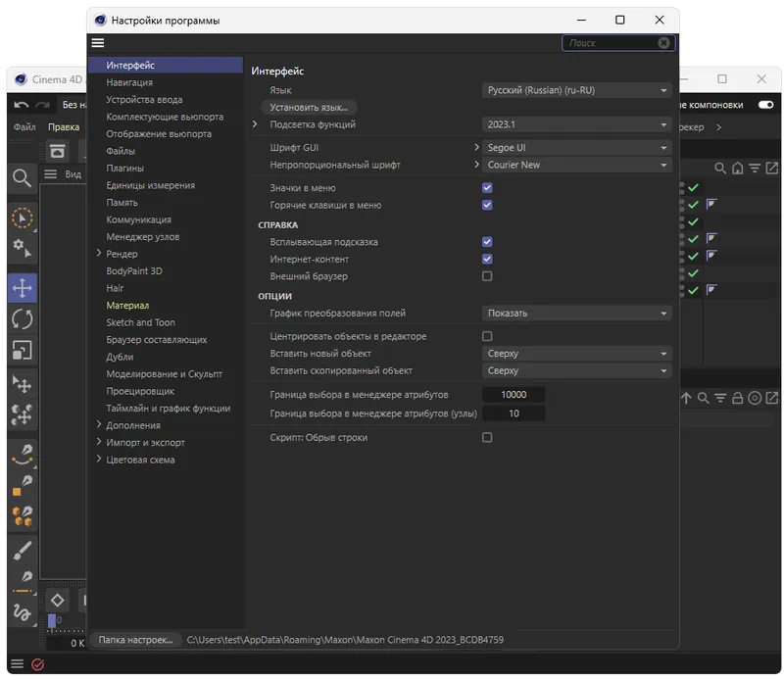Open the Вставить новый объект dropdown
Viewport: 784px width, 680px height.
(x=577, y=354)
